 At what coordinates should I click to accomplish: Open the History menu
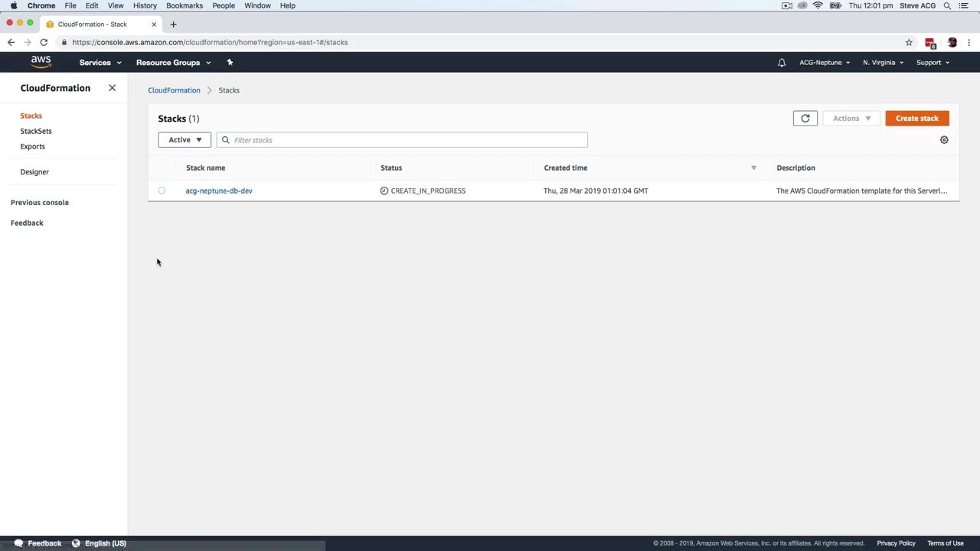145,5
